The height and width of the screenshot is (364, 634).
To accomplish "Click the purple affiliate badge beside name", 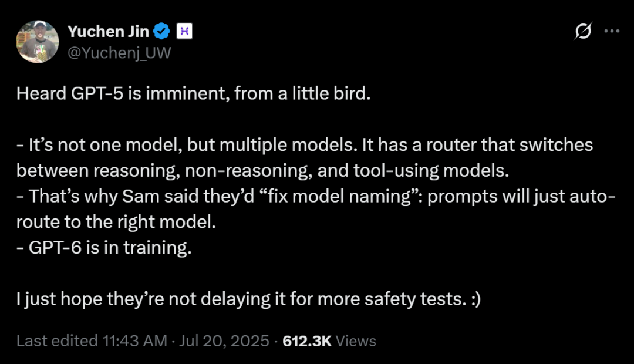I will (x=184, y=31).
